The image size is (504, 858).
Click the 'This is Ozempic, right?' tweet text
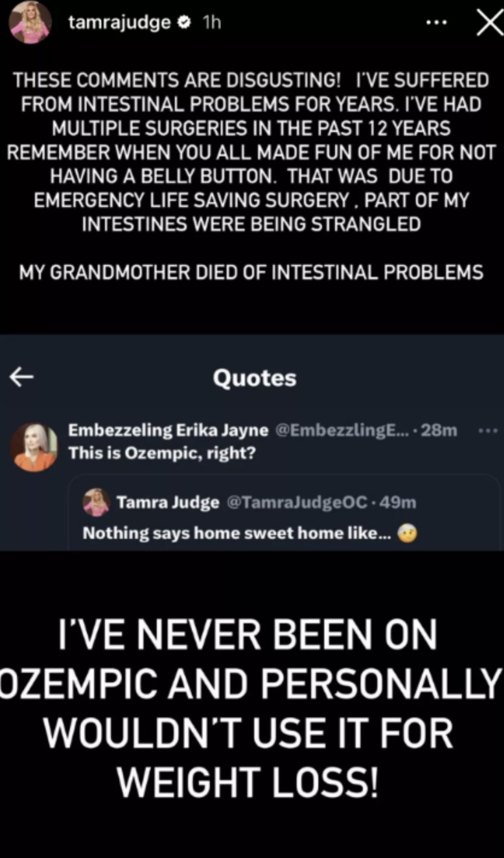pos(162,453)
